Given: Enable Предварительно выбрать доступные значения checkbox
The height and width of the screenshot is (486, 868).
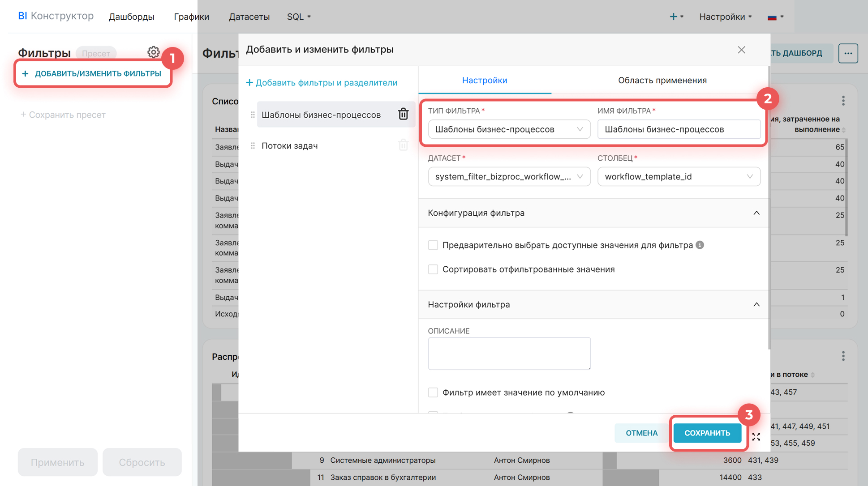Looking at the screenshot, I should (433, 245).
